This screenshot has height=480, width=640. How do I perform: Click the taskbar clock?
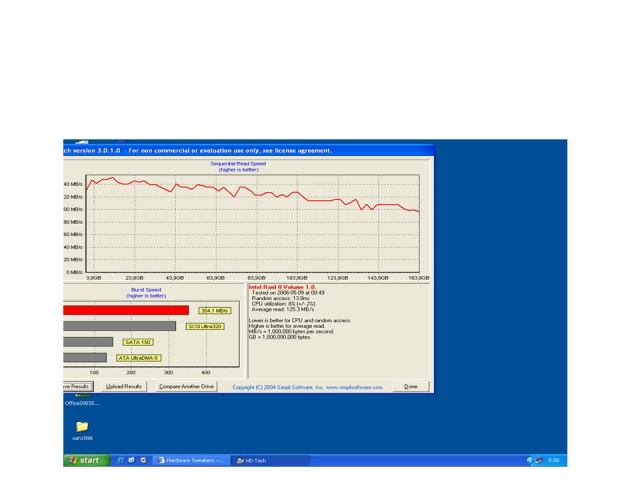[x=553, y=460]
